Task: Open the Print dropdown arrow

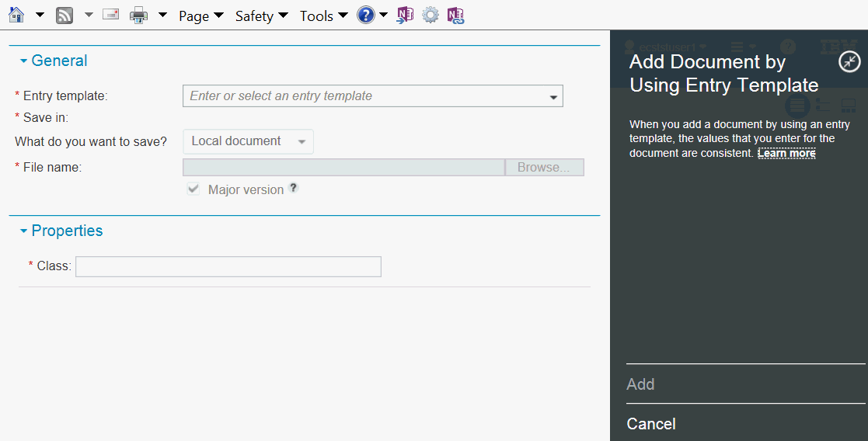Action: (x=162, y=16)
